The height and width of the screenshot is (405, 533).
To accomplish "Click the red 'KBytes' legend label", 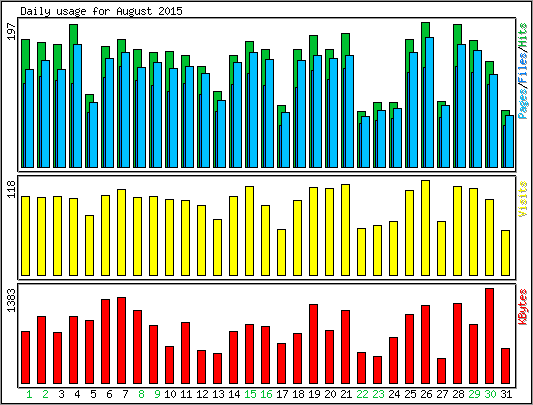I will click(x=523, y=306).
